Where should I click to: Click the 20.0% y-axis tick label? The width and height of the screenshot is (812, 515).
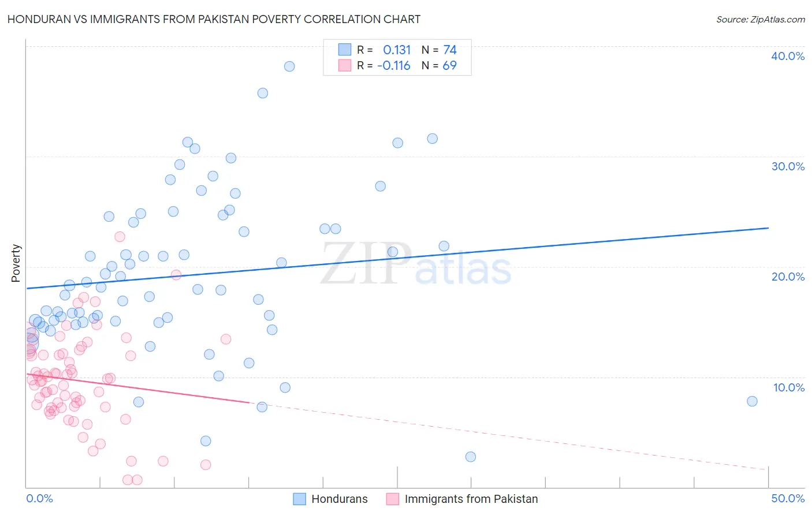click(788, 277)
